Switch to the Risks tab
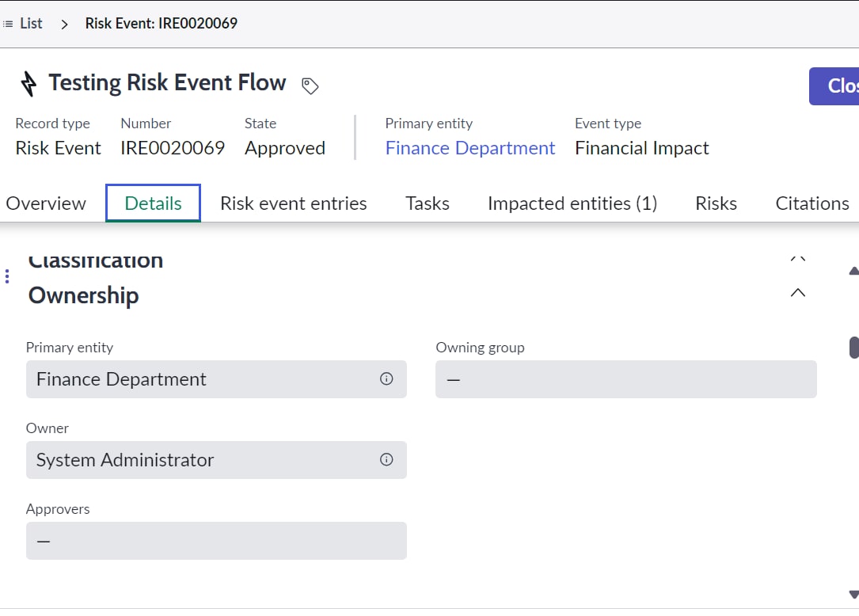Screen dimensions: 859x616 click(x=716, y=203)
